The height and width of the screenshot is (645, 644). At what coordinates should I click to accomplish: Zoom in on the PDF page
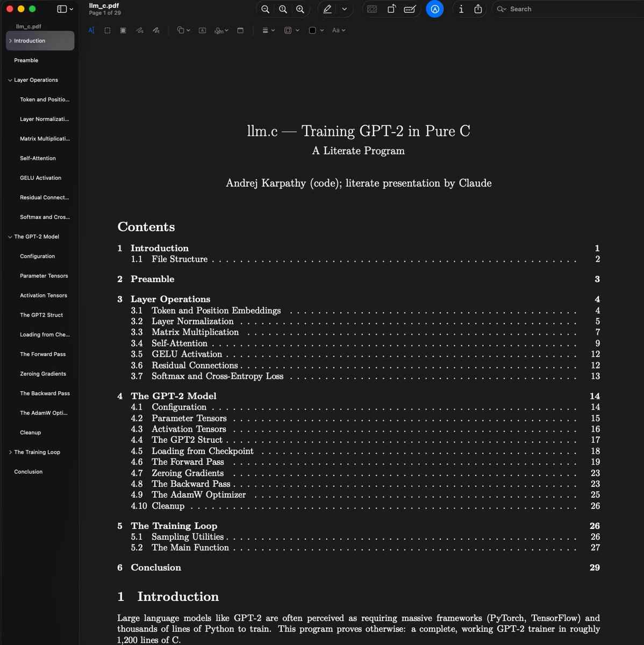[300, 9]
